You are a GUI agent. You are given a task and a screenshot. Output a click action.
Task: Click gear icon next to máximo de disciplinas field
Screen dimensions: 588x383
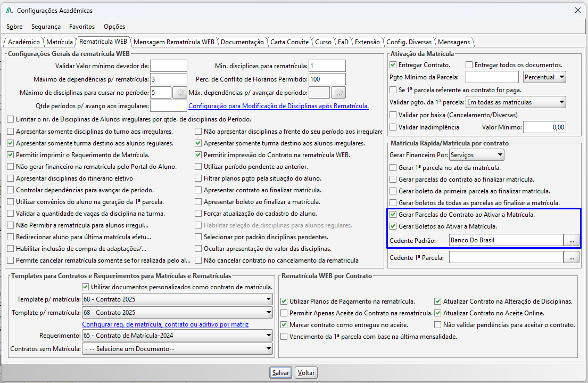[180, 92]
